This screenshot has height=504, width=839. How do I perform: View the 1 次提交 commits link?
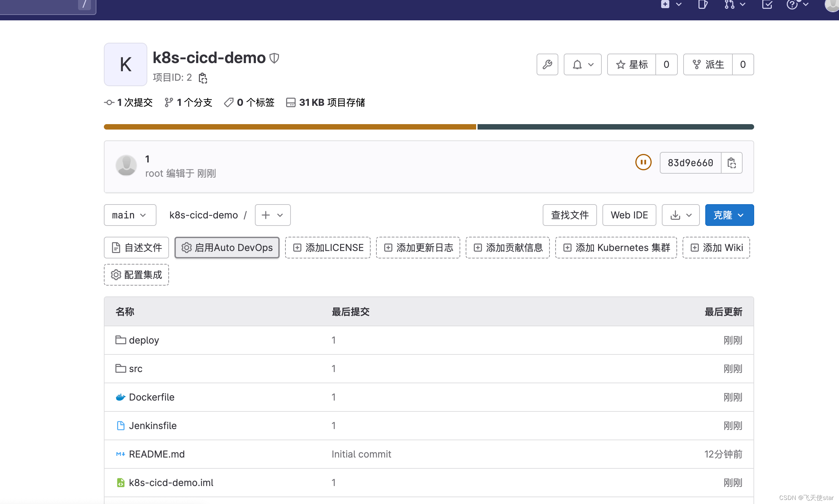pos(128,102)
